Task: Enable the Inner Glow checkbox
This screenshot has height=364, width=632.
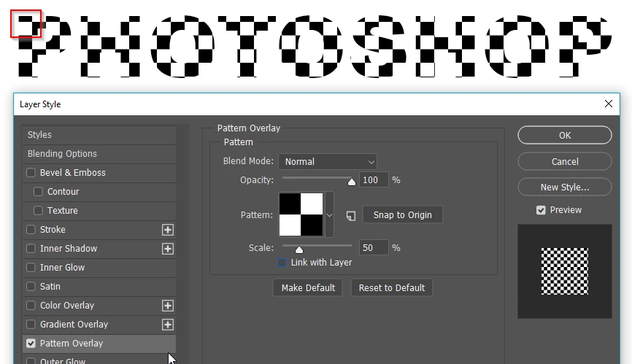Action: pos(31,268)
